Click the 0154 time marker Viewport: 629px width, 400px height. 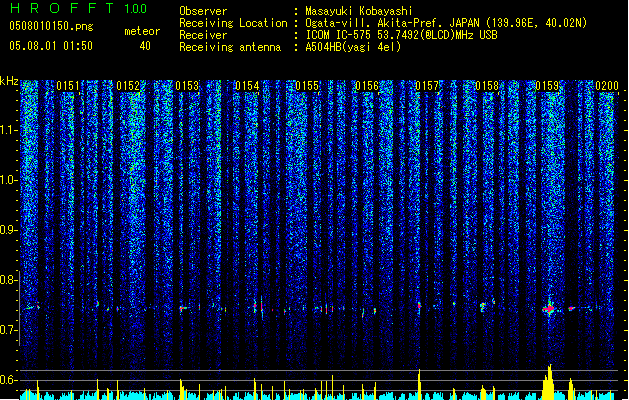tap(248, 86)
